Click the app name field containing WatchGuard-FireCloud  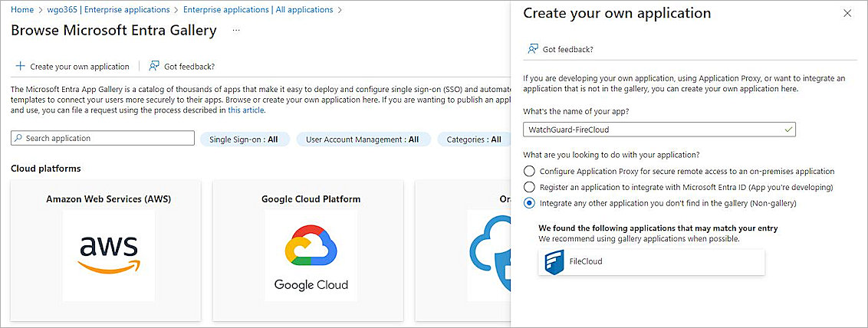pos(659,130)
